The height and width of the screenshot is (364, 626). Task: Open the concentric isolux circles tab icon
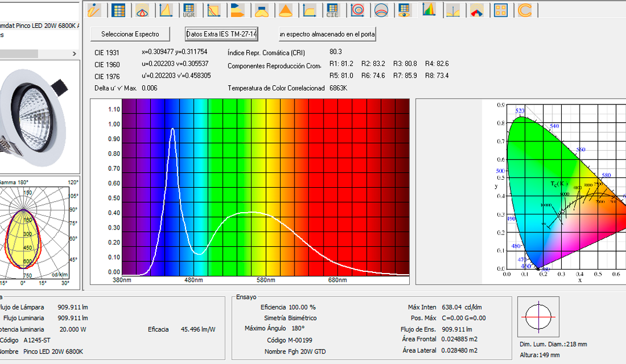358,10
